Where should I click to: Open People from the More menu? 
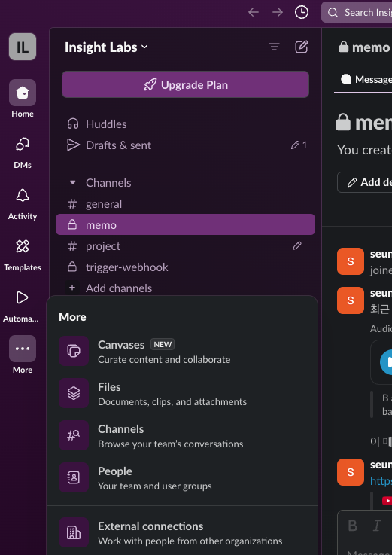182,477
